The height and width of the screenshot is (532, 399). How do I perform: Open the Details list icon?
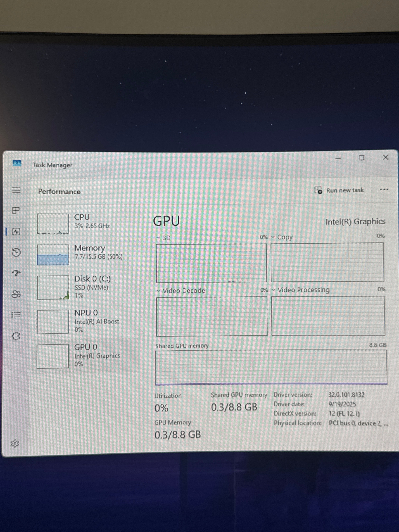click(16, 315)
